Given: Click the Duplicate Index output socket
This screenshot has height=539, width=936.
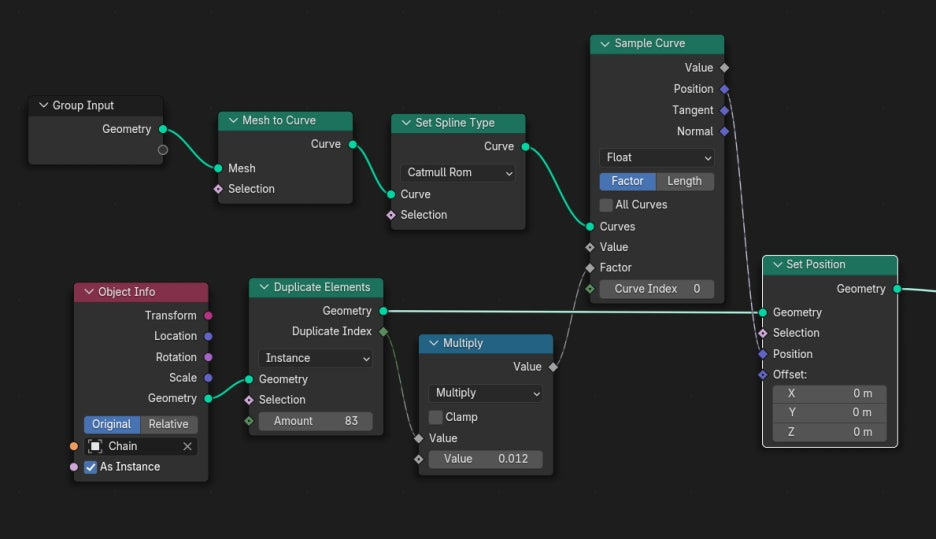Looking at the screenshot, I should click(384, 331).
